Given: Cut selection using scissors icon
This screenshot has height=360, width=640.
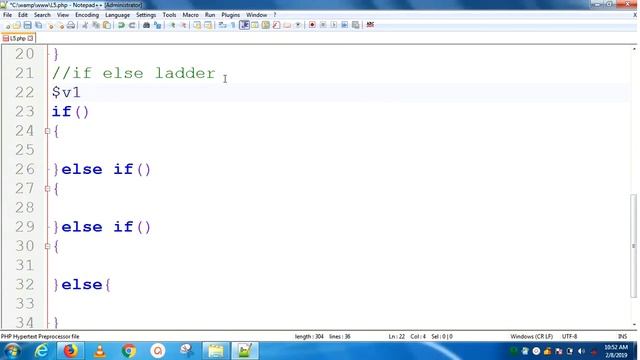Looking at the screenshot, I should click(85, 25).
